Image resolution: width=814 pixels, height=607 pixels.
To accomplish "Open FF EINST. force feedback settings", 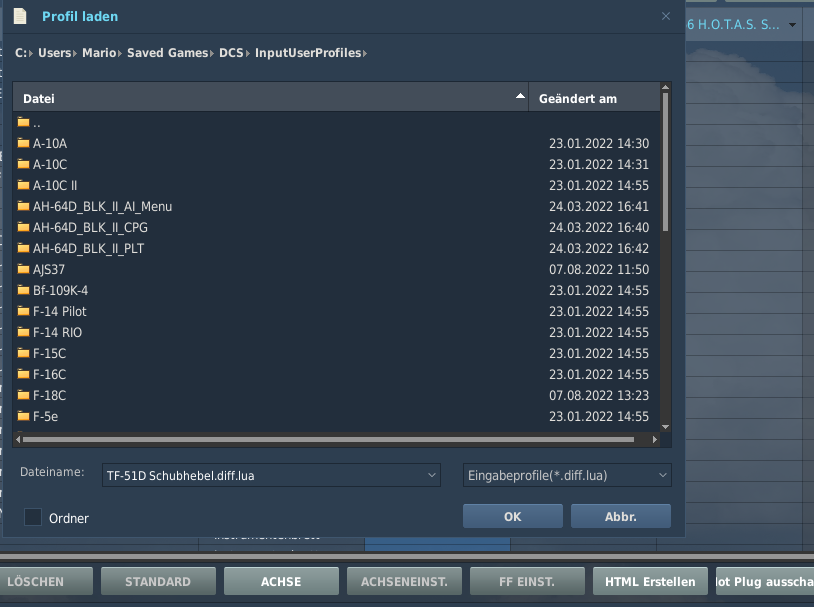I will point(527,582).
